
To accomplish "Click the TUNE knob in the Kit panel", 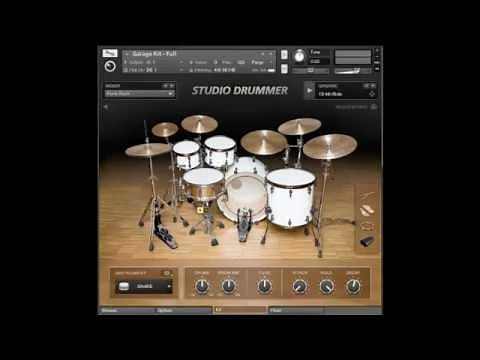I will (x=264, y=286).
